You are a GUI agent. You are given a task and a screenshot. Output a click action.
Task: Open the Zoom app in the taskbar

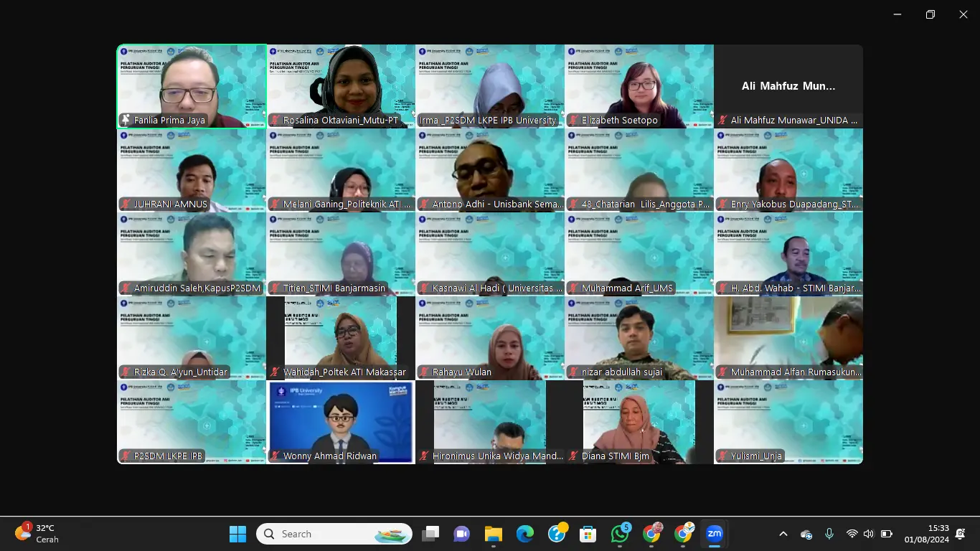pos(714,534)
